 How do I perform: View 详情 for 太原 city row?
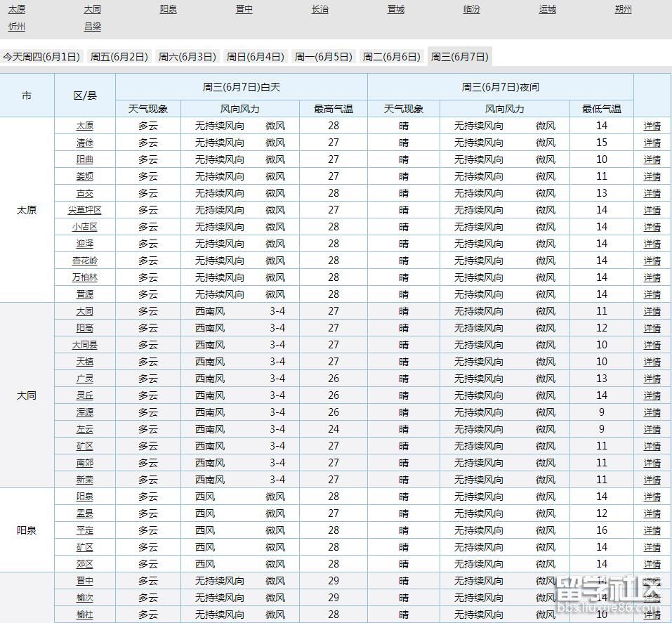(652, 126)
